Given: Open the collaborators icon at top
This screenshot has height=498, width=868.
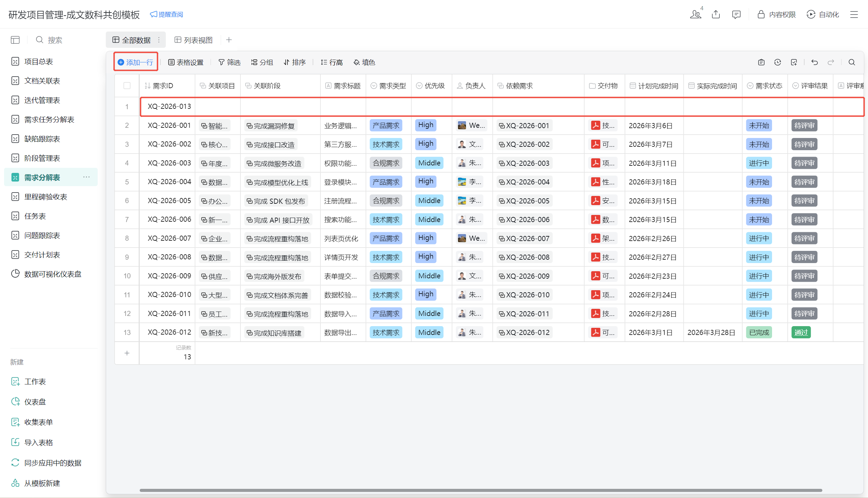Looking at the screenshot, I should [x=695, y=14].
